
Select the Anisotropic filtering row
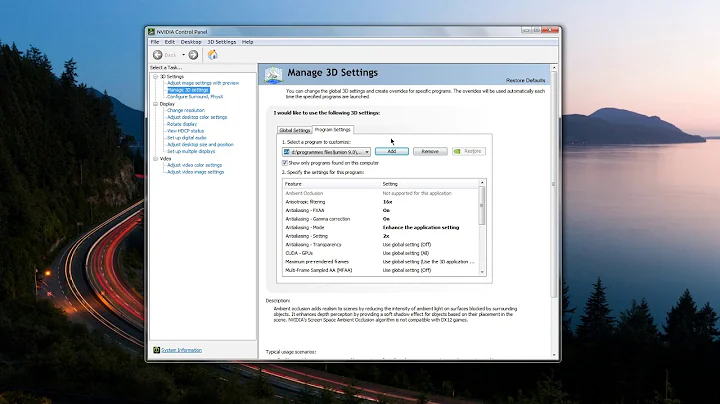coord(380,202)
